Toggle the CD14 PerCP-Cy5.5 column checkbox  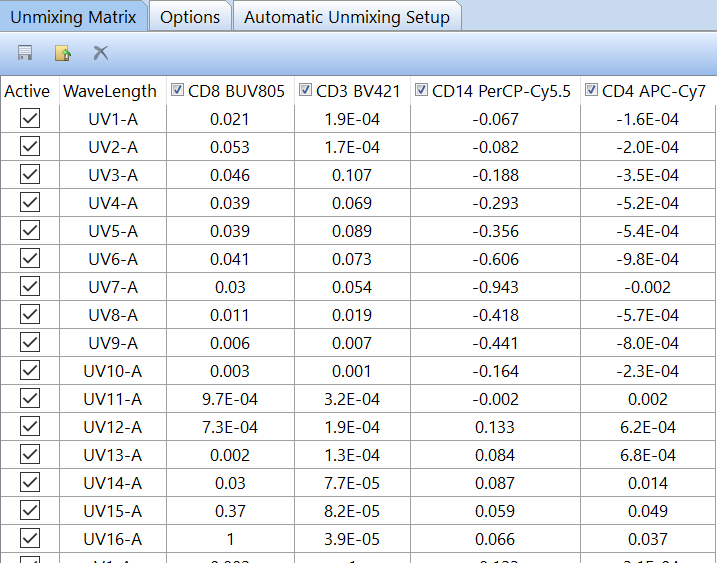[421, 90]
